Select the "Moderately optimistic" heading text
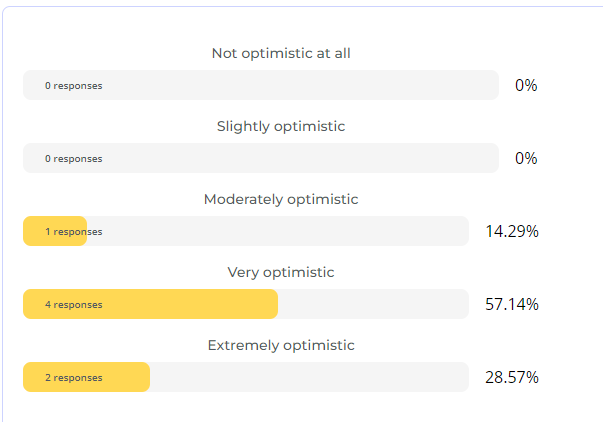Viewport: 603px width, 422px height. point(281,199)
